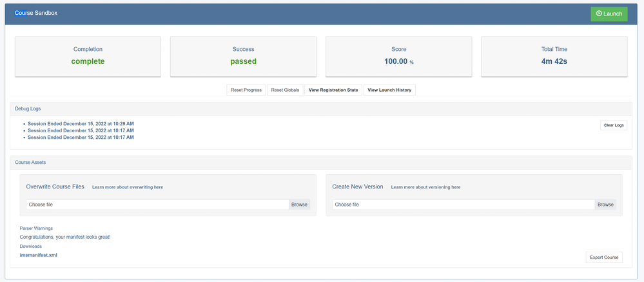Browse for file to create new version
Image resolution: width=644 pixels, height=282 pixels.
click(x=605, y=205)
